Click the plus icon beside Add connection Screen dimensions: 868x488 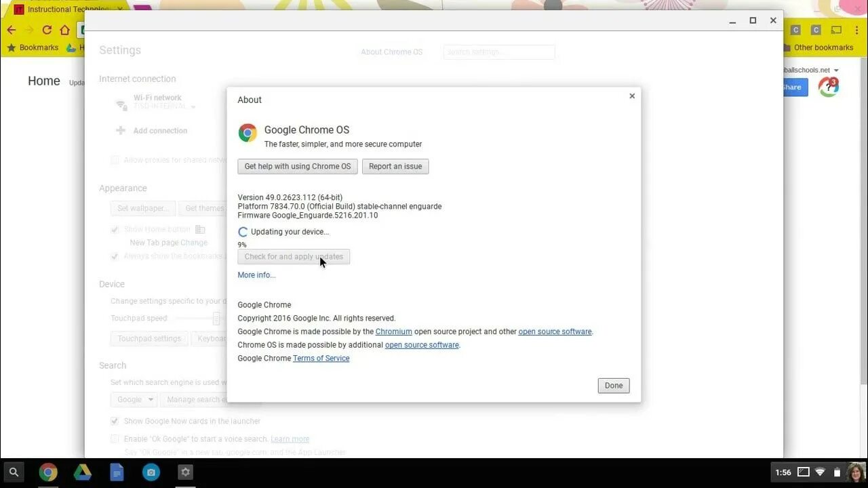(121, 130)
